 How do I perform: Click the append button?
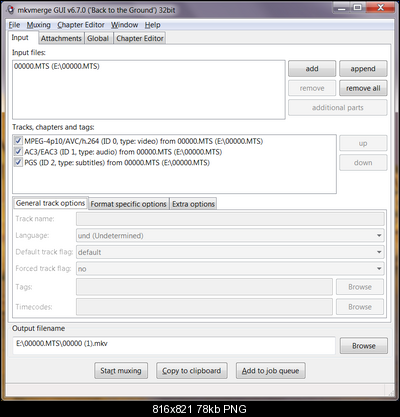coord(363,69)
